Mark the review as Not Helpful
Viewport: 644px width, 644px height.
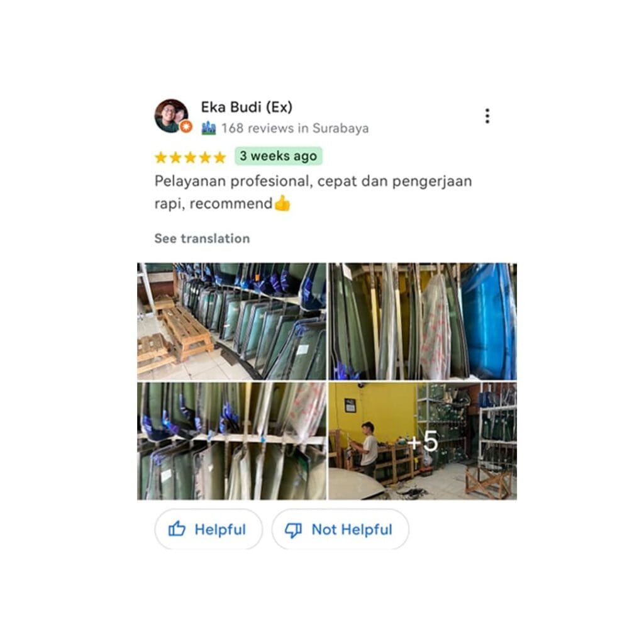click(x=340, y=529)
